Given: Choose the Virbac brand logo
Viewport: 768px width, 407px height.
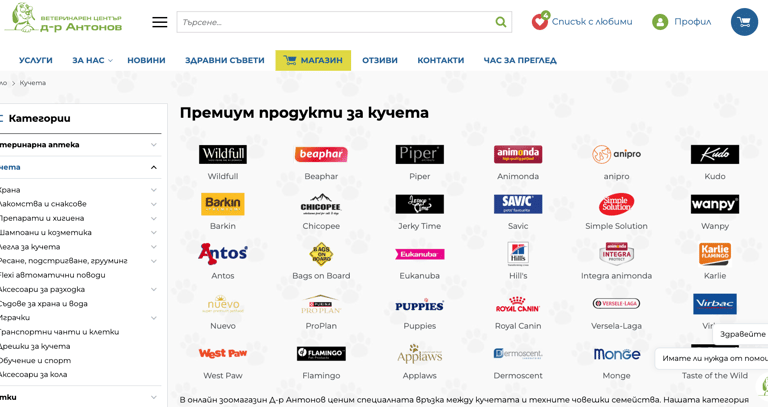Looking at the screenshot, I should tap(715, 304).
